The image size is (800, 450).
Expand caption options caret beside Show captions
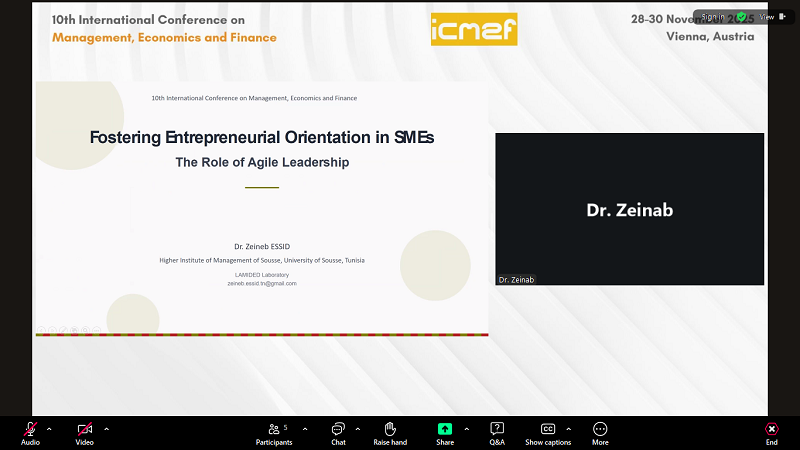[x=568, y=428]
